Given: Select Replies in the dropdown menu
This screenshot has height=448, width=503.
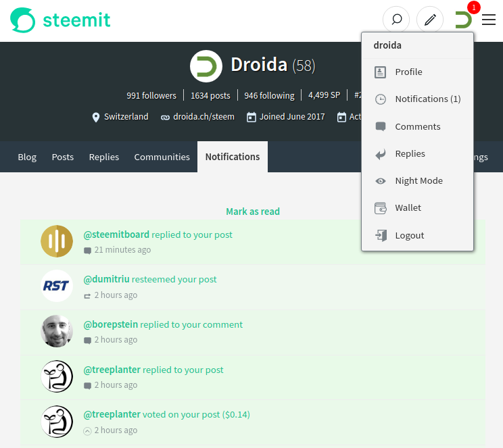Looking at the screenshot, I should [x=410, y=154].
